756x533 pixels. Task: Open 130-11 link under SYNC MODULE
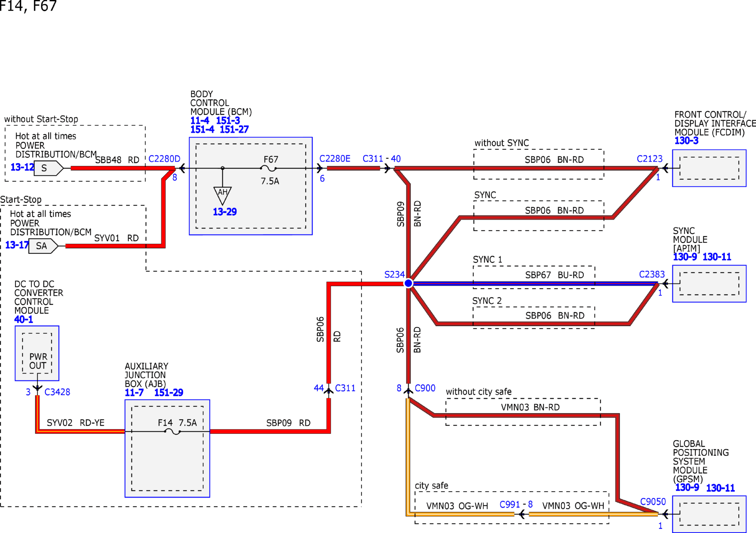(x=717, y=257)
